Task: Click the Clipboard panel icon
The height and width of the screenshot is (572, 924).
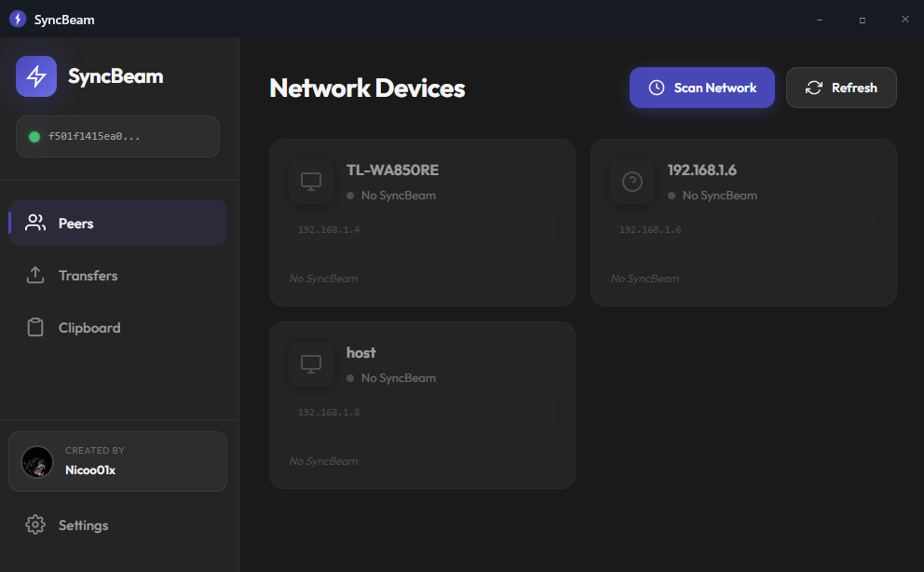Action: pyautogui.click(x=35, y=327)
